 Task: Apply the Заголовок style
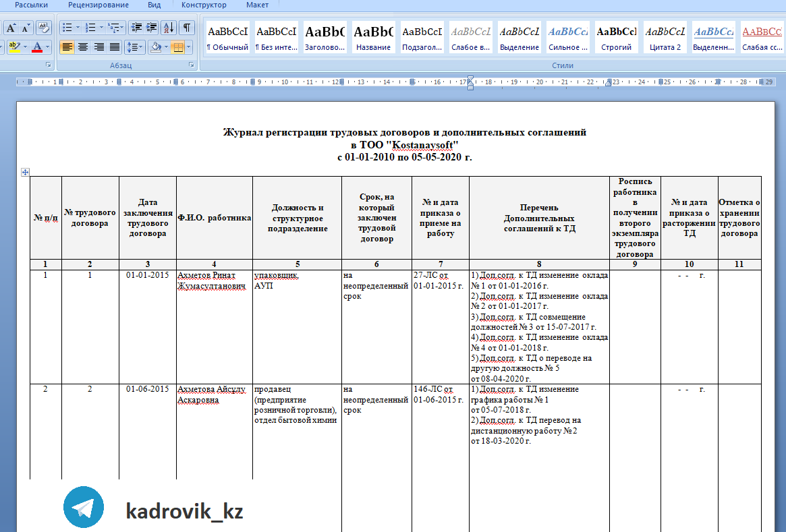coord(325,38)
